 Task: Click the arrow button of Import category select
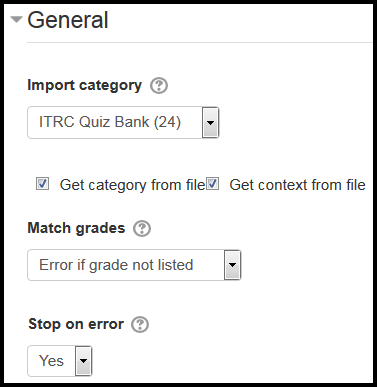pyautogui.click(x=210, y=122)
